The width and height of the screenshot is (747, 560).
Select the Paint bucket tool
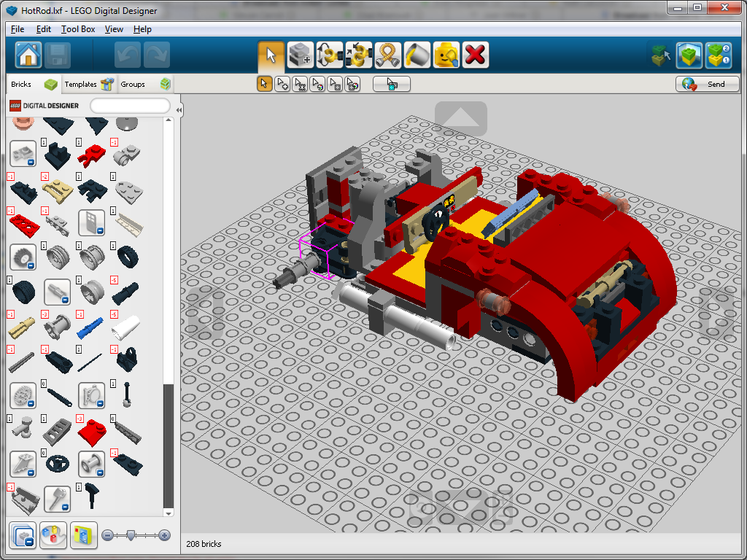pyautogui.click(x=417, y=55)
